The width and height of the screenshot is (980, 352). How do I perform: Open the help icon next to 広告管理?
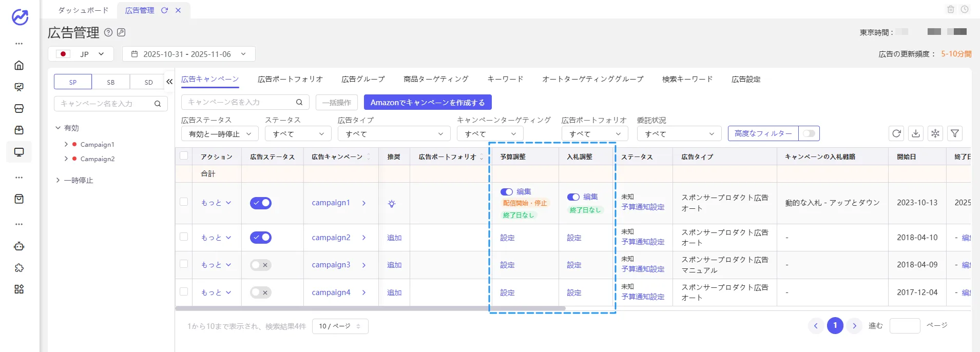(x=108, y=32)
